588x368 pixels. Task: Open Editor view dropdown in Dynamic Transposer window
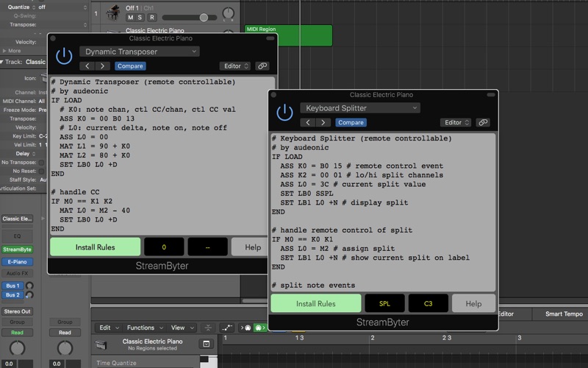pos(235,66)
